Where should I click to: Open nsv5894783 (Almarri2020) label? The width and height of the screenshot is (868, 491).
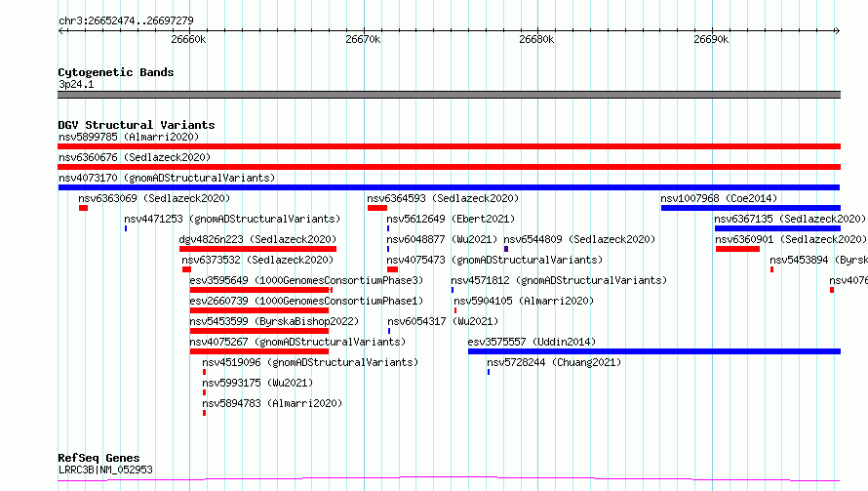(x=272, y=403)
